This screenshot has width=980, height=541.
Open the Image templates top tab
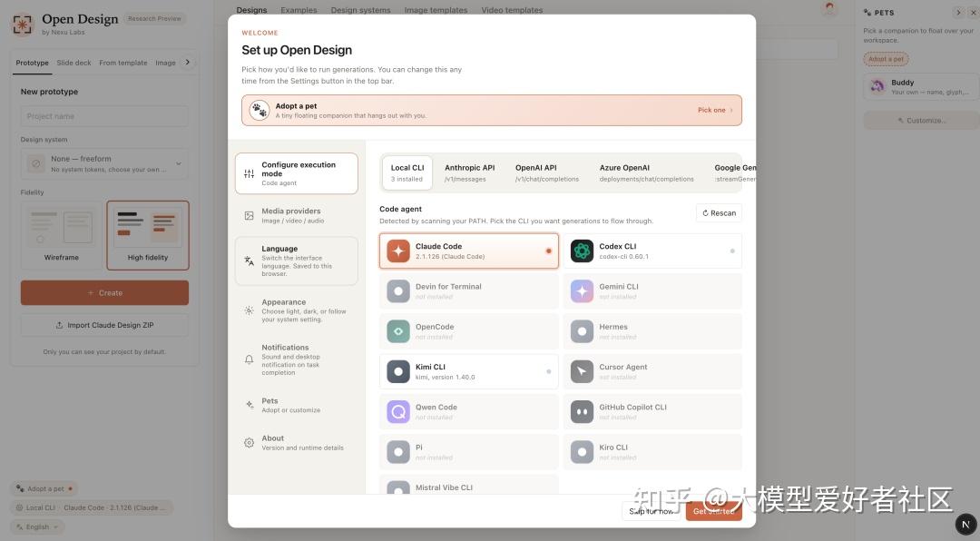[x=436, y=10]
